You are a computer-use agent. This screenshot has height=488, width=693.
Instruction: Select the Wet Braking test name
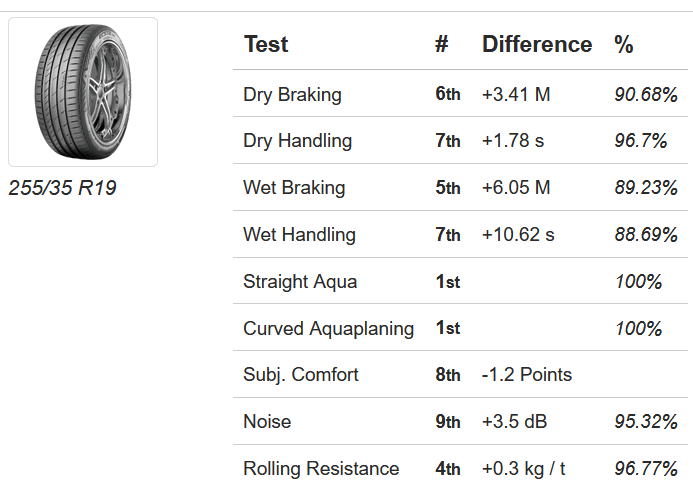point(294,188)
